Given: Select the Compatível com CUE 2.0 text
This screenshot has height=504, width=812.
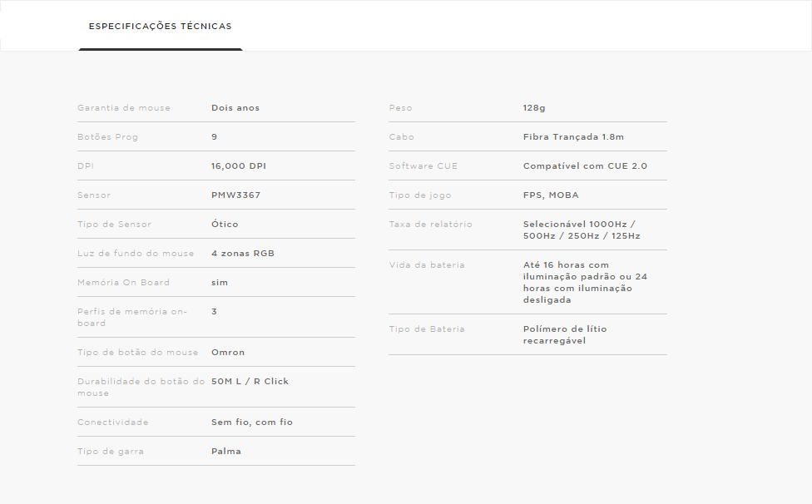Looking at the screenshot, I should point(585,166).
